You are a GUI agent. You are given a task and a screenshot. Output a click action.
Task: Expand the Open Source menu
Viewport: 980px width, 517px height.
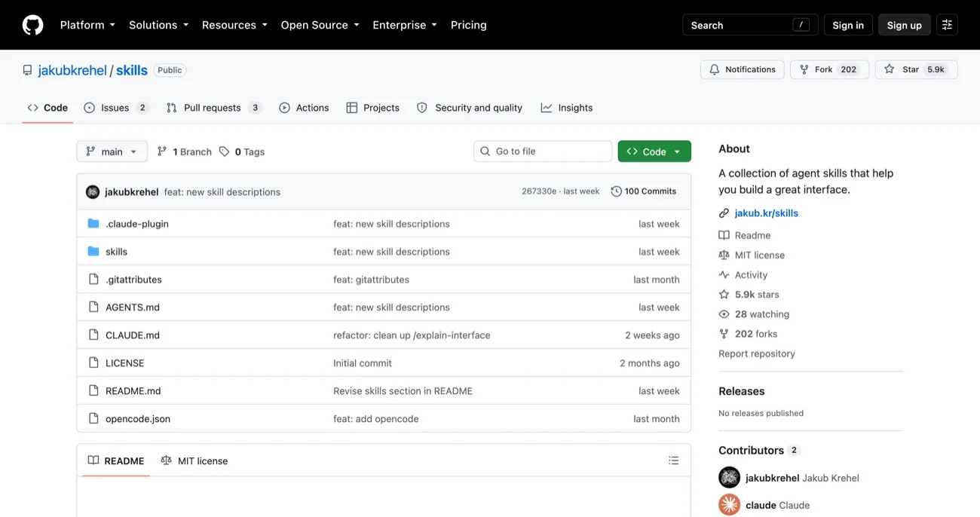[x=320, y=25]
